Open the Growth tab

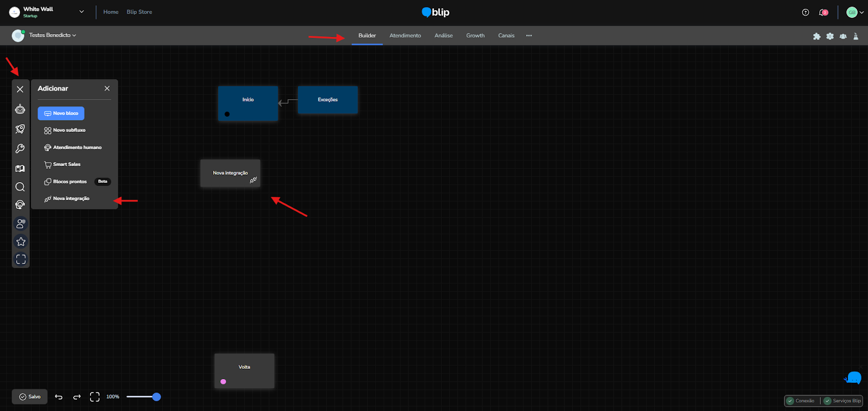[475, 36]
